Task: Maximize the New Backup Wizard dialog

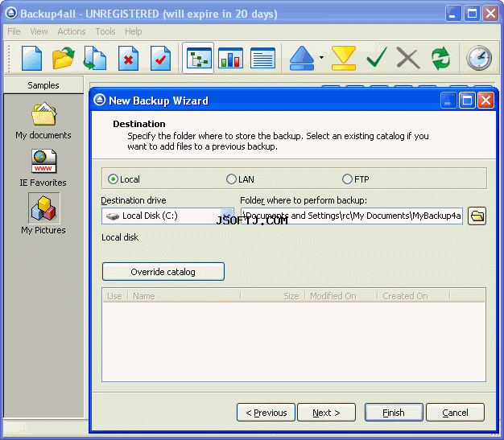Action: click(467, 101)
